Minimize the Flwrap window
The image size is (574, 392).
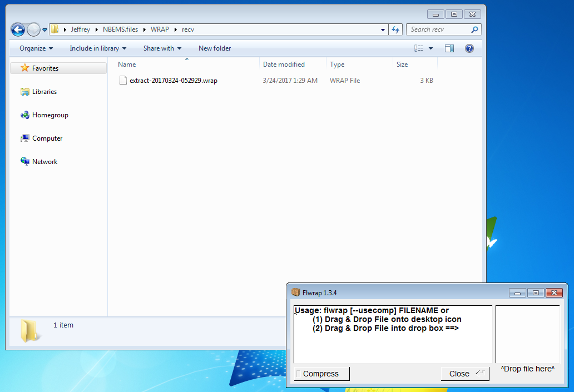click(x=518, y=293)
